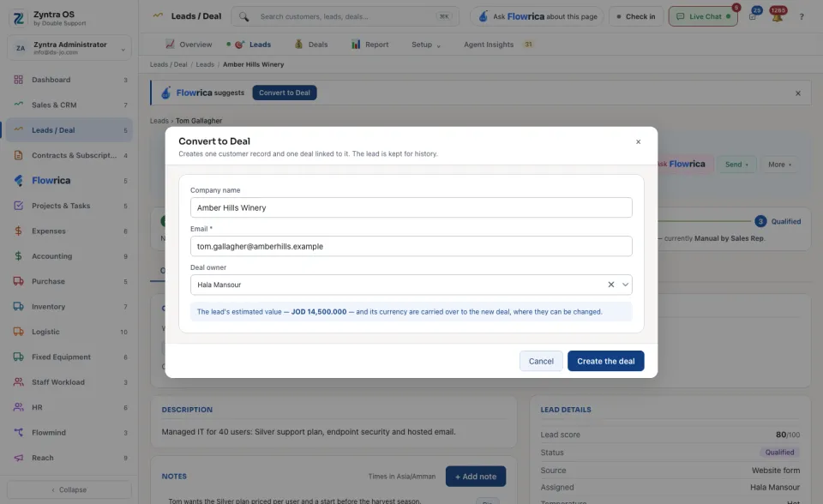Screen dimensions: 823x504
Task: Click the Add note button
Action: point(476,477)
